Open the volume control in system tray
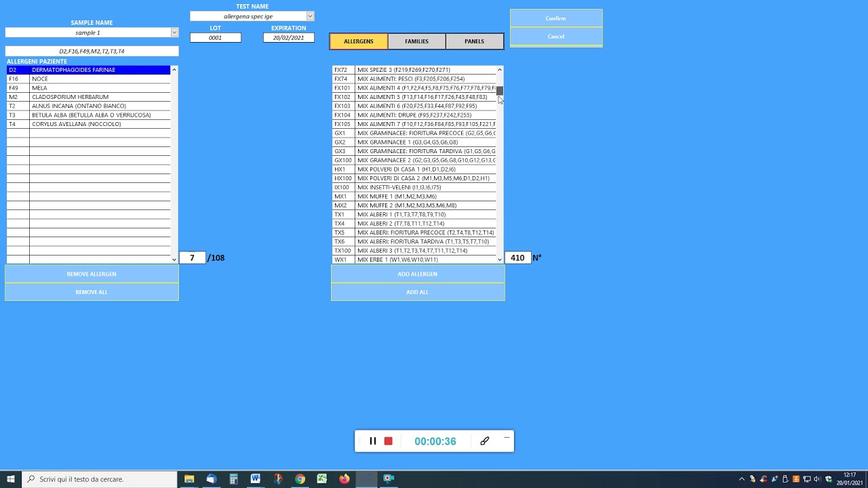The width and height of the screenshot is (868, 488). (816, 479)
